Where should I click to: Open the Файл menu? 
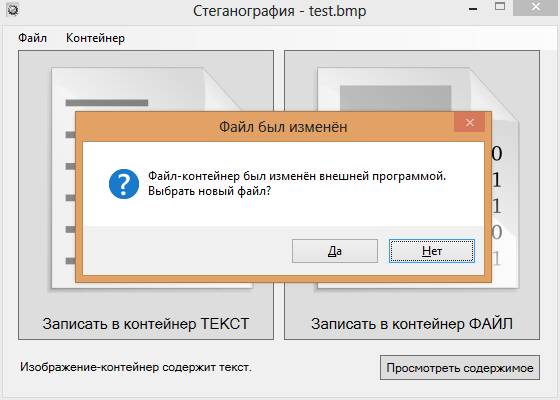tap(32, 38)
